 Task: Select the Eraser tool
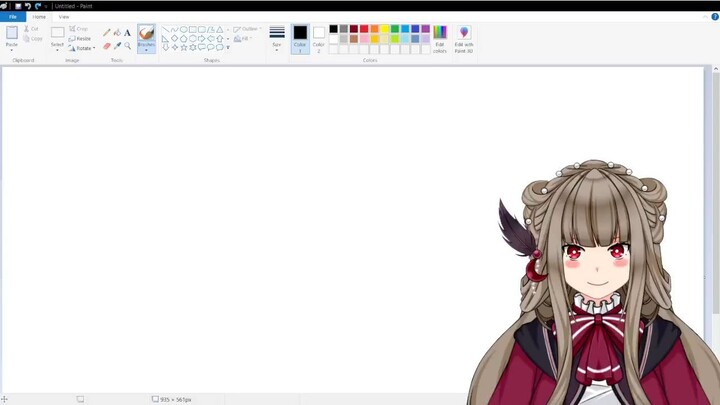pyautogui.click(x=107, y=46)
